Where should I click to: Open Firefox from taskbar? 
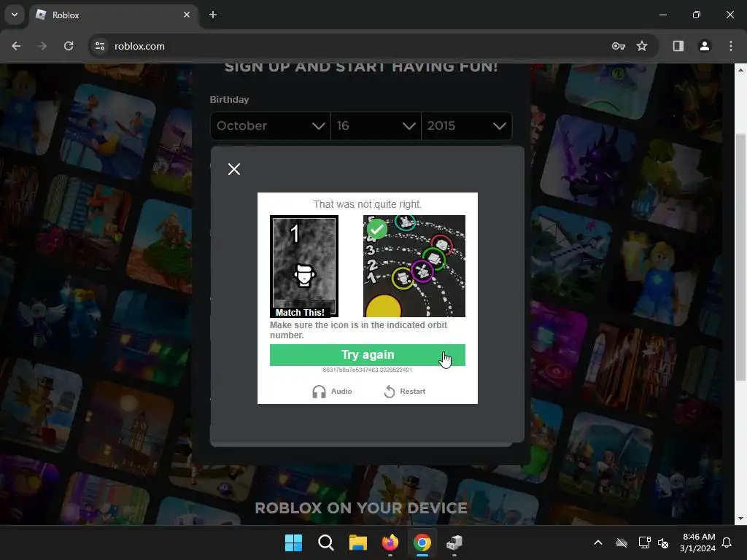(x=390, y=542)
